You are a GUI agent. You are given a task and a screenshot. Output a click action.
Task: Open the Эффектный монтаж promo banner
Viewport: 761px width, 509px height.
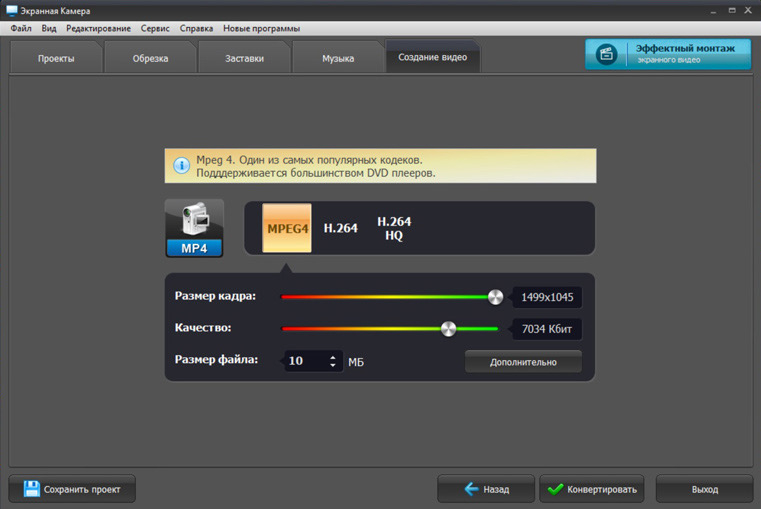[x=668, y=54]
